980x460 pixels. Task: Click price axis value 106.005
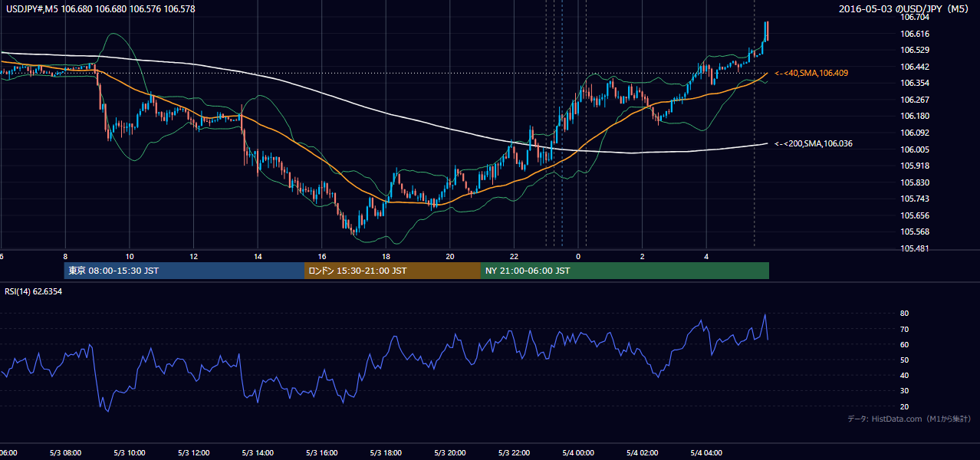(x=916, y=149)
